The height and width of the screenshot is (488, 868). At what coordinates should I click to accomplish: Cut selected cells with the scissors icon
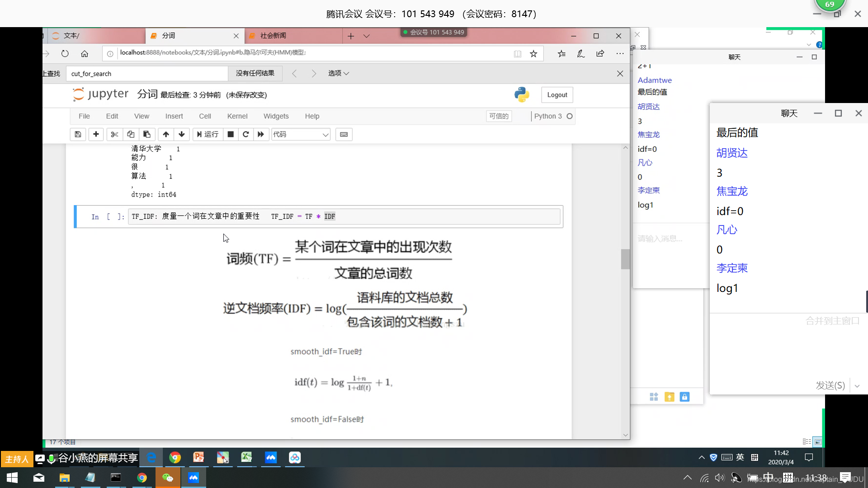(114, 134)
